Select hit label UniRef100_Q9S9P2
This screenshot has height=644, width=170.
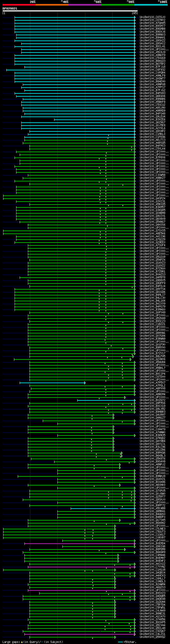click(152, 131)
